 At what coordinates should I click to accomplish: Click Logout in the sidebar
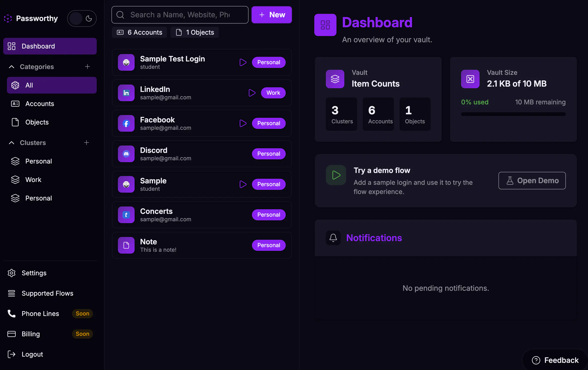coord(50,354)
